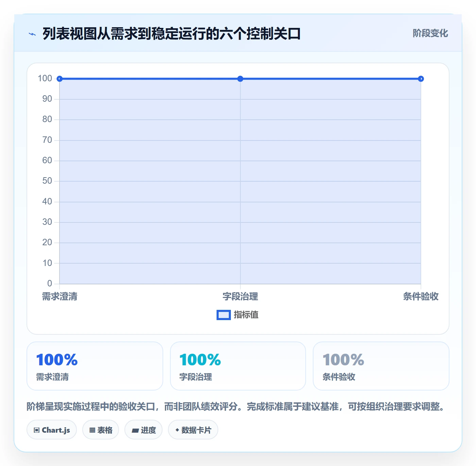Click the lightning bolt icon beside the title
Viewport: 476px width, 466px height.
tap(32, 34)
